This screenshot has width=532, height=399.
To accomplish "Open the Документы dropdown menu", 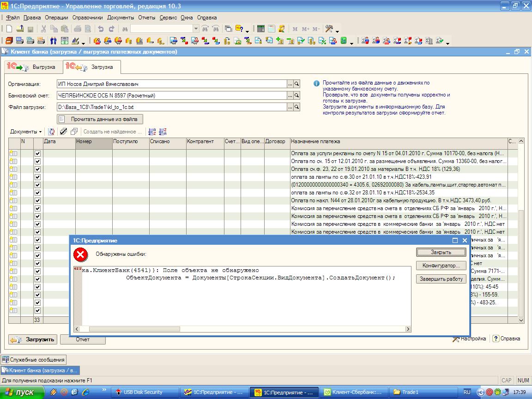I will 26,132.
